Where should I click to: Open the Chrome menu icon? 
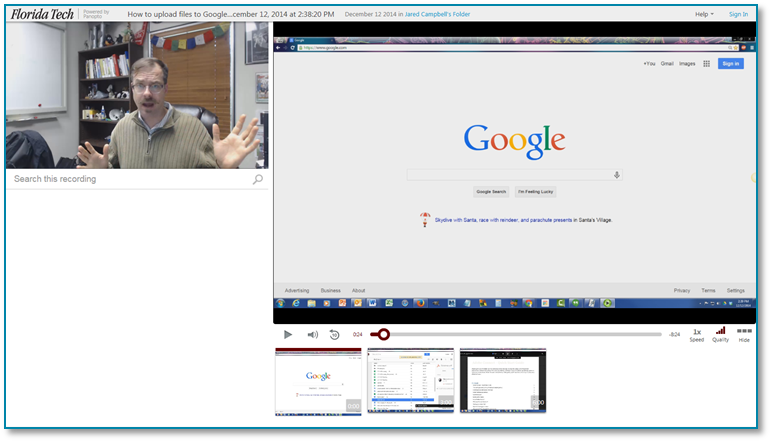(x=751, y=48)
